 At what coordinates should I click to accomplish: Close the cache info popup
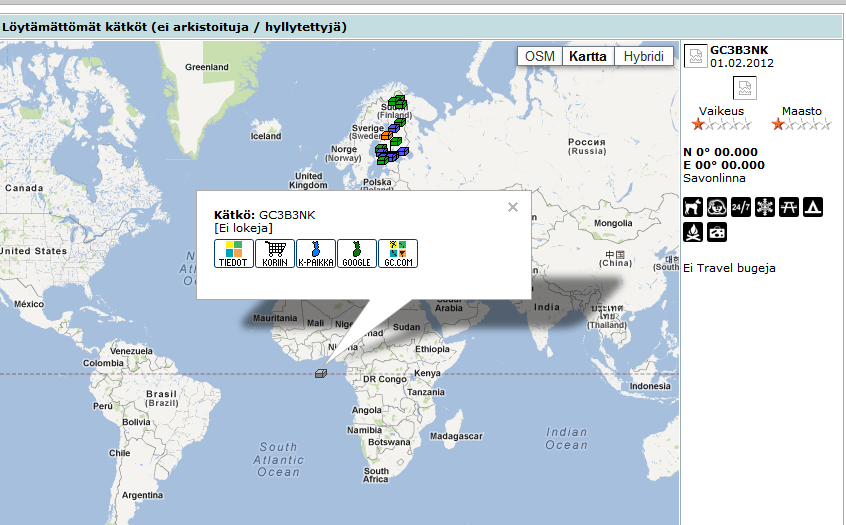(x=513, y=207)
